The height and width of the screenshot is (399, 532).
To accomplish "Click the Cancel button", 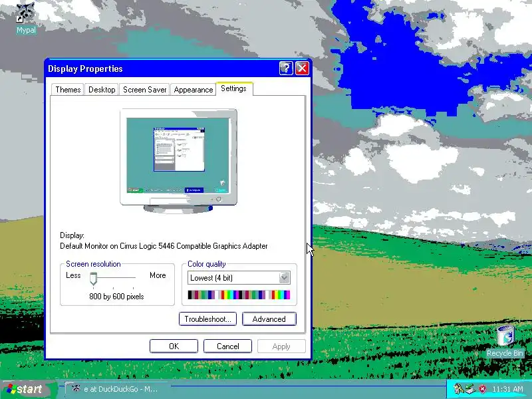I will (227, 346).
